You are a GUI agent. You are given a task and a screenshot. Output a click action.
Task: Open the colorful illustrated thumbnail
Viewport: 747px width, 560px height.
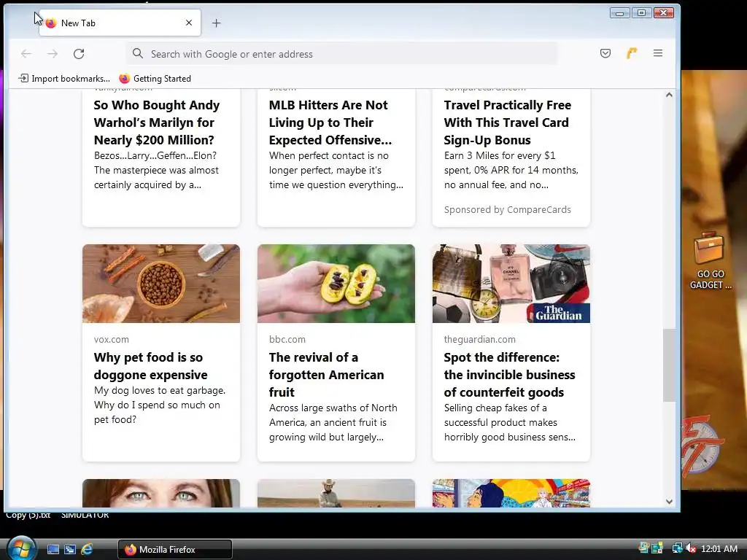coord(511,493)
